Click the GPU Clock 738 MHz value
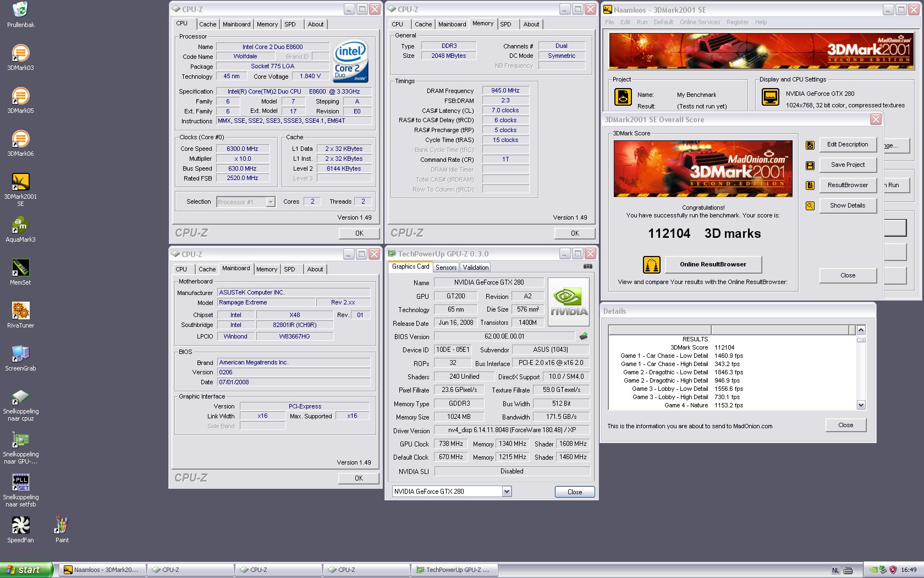Screen dimensions: 924x578 click(x=450, y=444)
